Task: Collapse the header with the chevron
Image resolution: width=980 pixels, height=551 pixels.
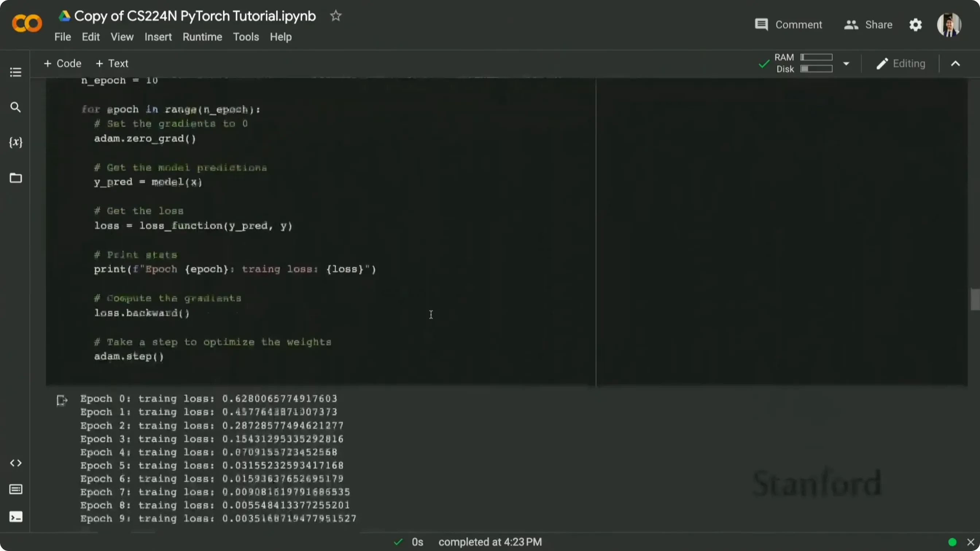Action: pos(955,63)
